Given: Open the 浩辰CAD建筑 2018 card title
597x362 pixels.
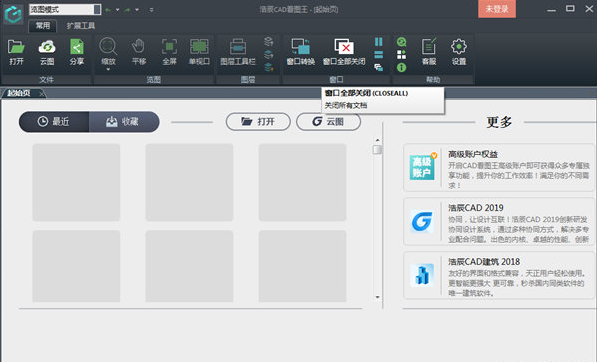Looking at the screenshot, I should click(x=484, y=262).
